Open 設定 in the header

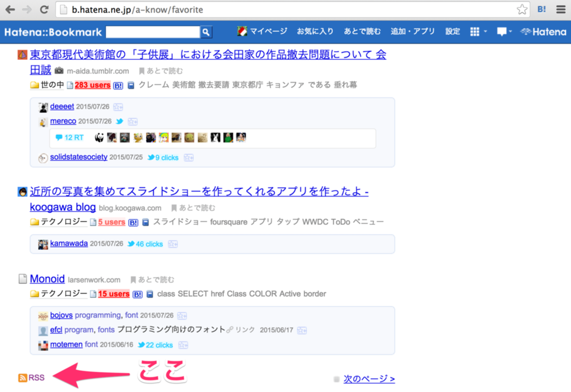tap(453, 32)
